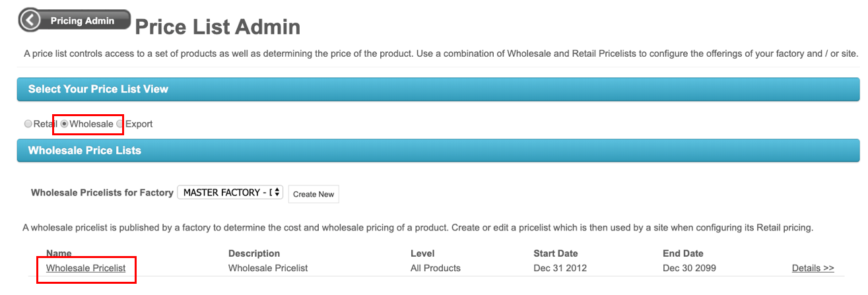Screen dimensions: 868x295
Task: Click the All Products level cell
Action: [435, 268]
